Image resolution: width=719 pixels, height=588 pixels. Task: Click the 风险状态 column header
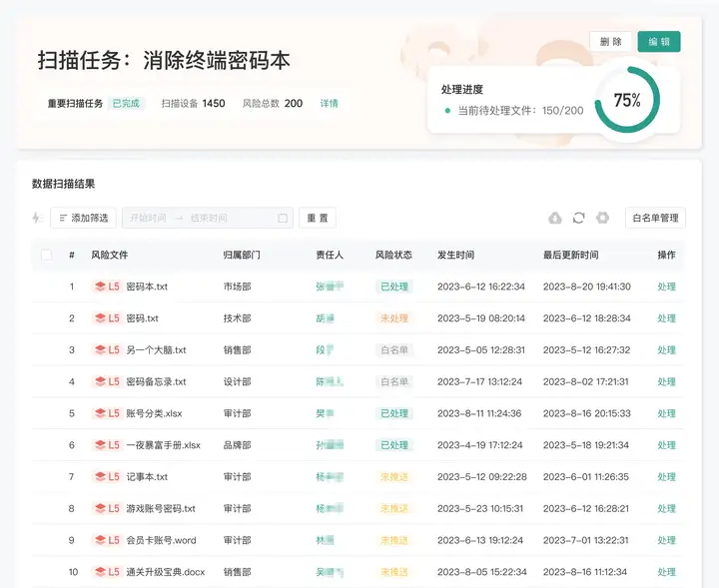[x=393, y=255]
